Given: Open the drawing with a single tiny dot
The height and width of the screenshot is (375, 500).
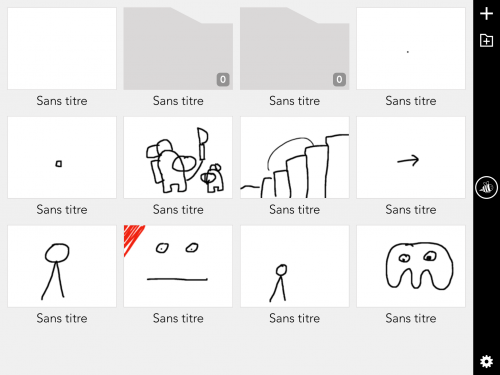Looking at the screenshot, I should pos(411,49).
